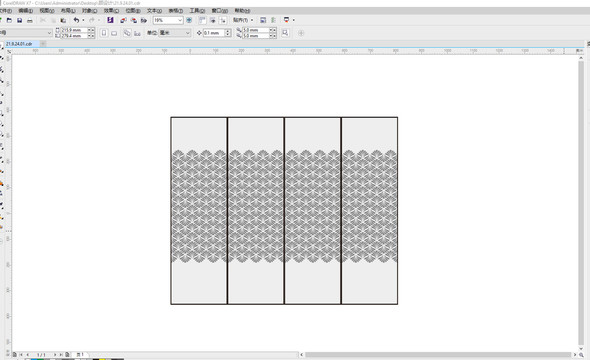Click the Open file folder icon

9,20
